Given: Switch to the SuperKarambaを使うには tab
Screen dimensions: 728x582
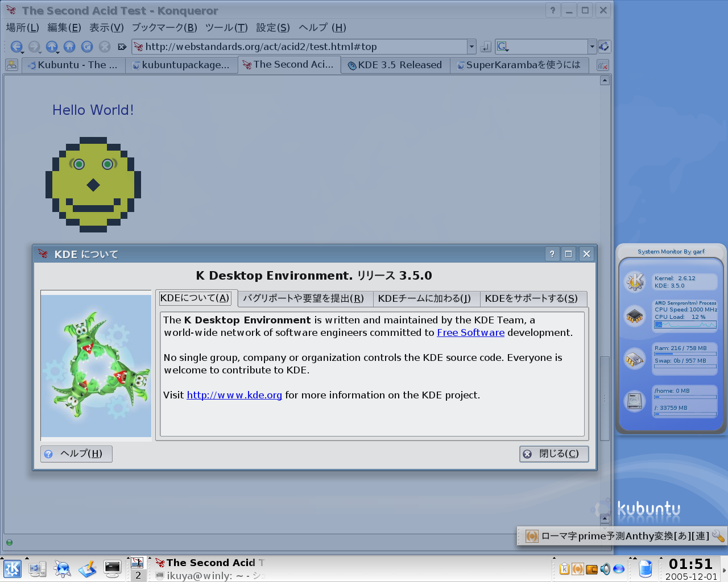Looking at the screenshot, I should click(x=519, y=65).
